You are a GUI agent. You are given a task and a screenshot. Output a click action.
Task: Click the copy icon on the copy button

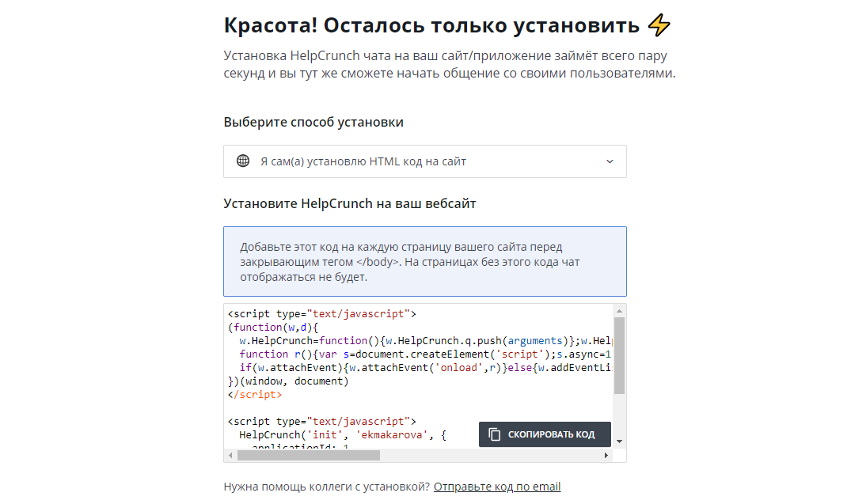(x=494, y=434)
